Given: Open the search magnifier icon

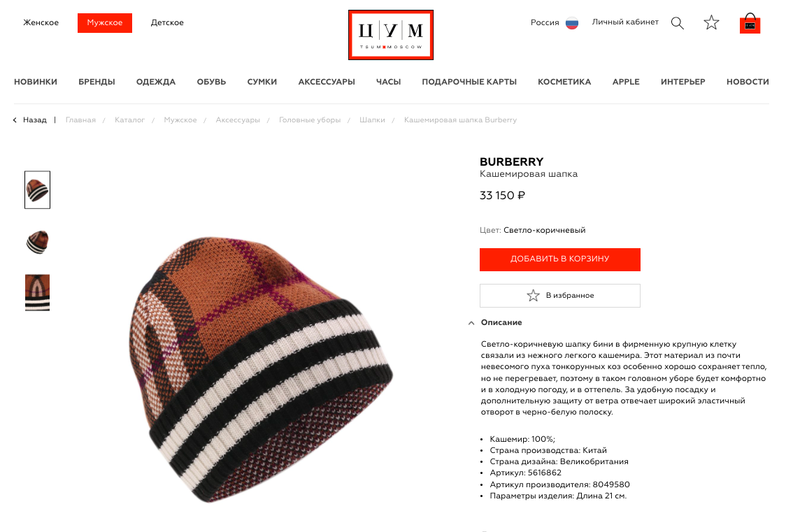Looking at the screenshot, I should coord(677,23).
